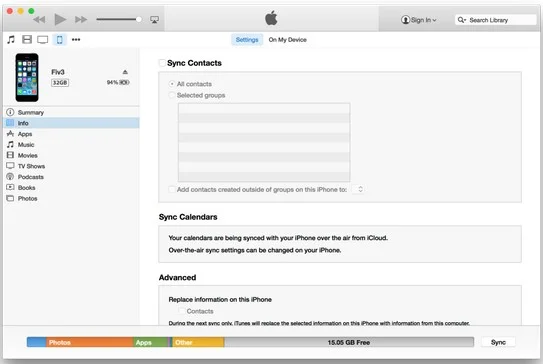Open TV Shows in the device sidebar
543x364 pixels.
[71, 166]
